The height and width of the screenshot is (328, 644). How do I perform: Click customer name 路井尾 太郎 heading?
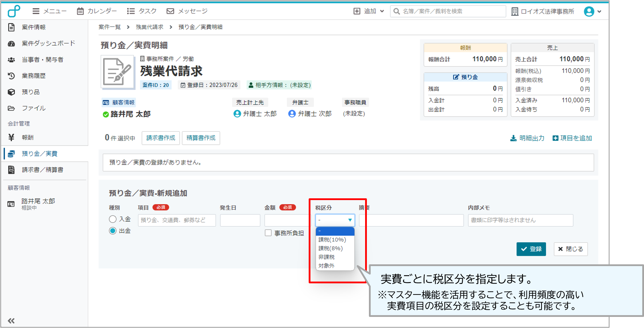click(x=130, y=114)
